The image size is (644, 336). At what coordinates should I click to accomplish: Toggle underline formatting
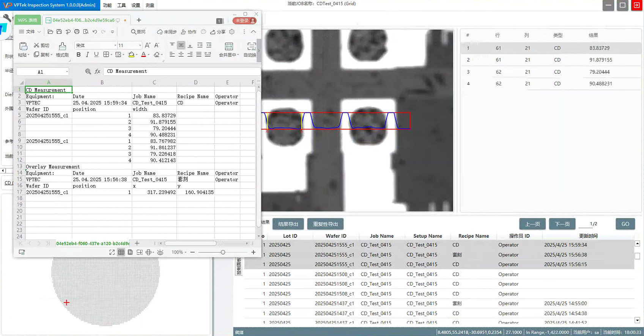(96, 55)
